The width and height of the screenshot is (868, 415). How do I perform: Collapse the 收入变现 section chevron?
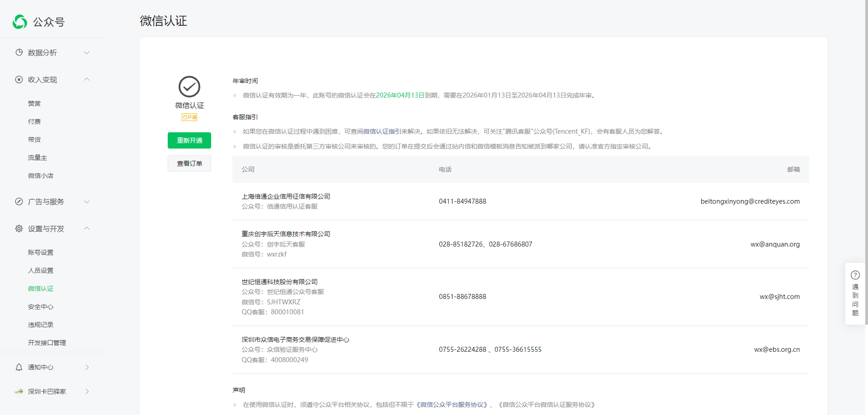tap(87, 79)
